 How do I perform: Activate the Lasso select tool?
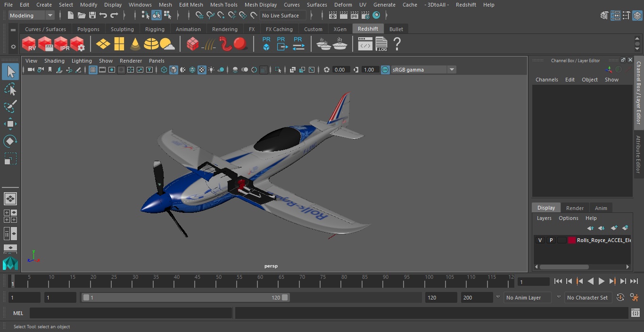click(10, 89)
